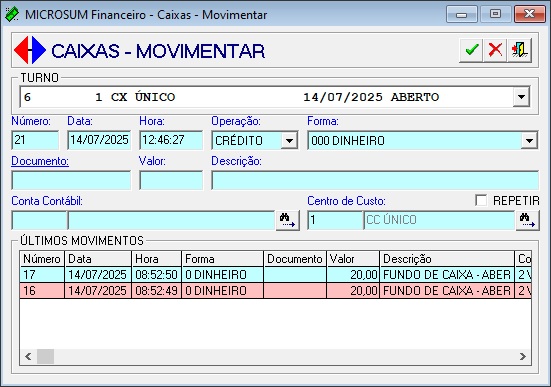This screenshot has height=387, width=551.
Task: Click the Documento column header
Action: (x=295, y=259)
